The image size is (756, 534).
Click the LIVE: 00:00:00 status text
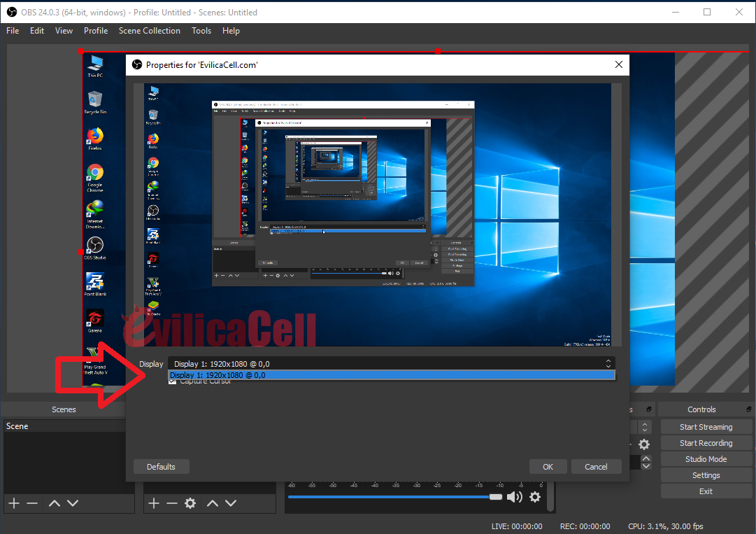516,526
